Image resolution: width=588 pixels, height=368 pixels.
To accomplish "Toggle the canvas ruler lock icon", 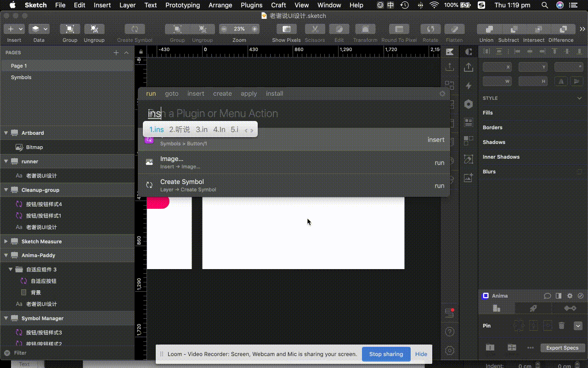I will click(141, 52).
